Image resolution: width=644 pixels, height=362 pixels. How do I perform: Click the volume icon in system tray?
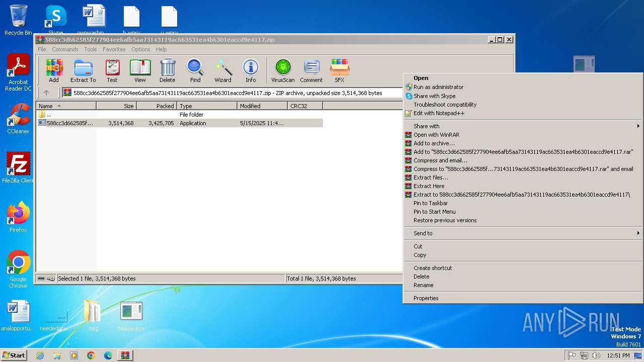pyautogui.click(x=596, y=355)
